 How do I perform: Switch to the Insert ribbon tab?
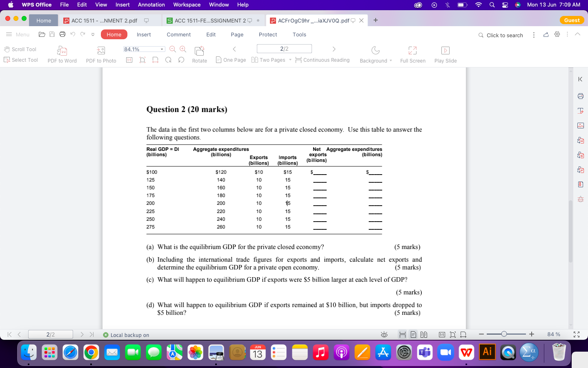point(144,34)
